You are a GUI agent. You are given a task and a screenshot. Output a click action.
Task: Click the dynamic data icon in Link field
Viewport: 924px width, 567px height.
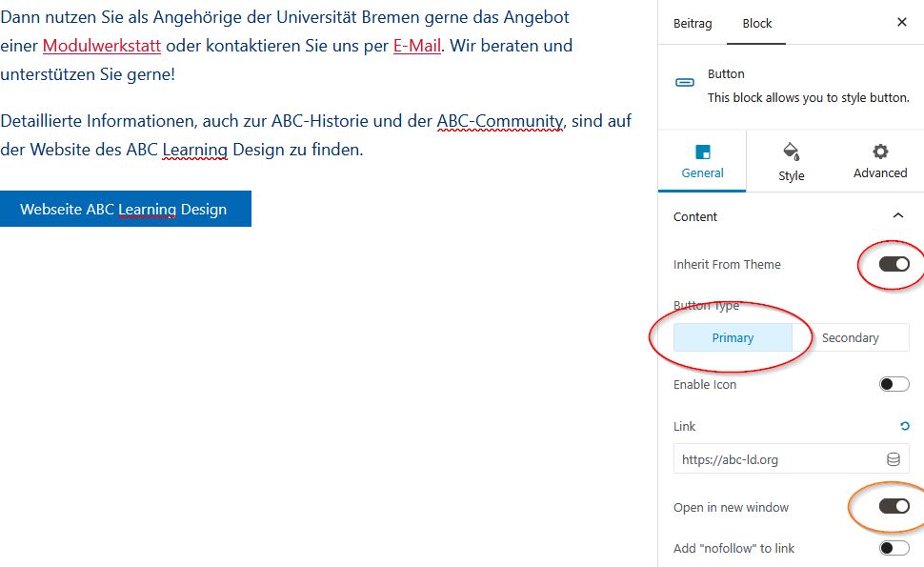click(894, 459)
